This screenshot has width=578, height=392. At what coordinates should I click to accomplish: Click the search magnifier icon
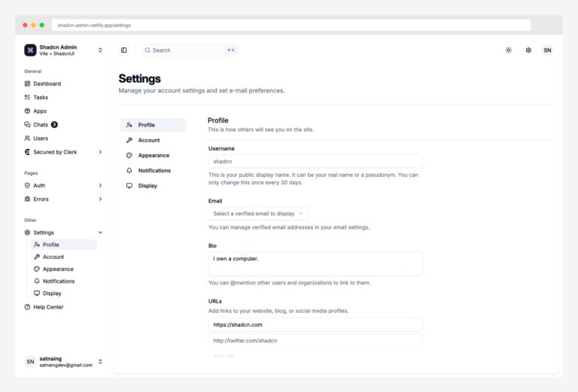pyautogui.click(x=148, y=50)
